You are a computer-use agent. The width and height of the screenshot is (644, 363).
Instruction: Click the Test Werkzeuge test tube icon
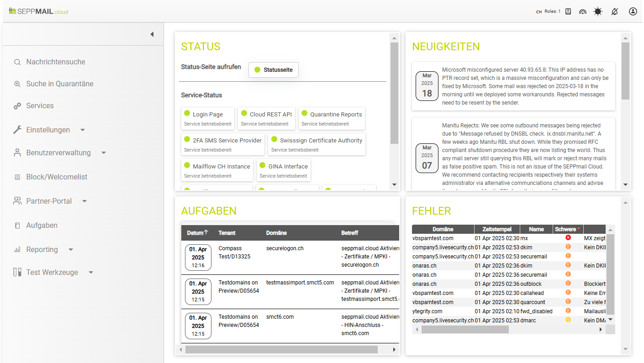17,272
